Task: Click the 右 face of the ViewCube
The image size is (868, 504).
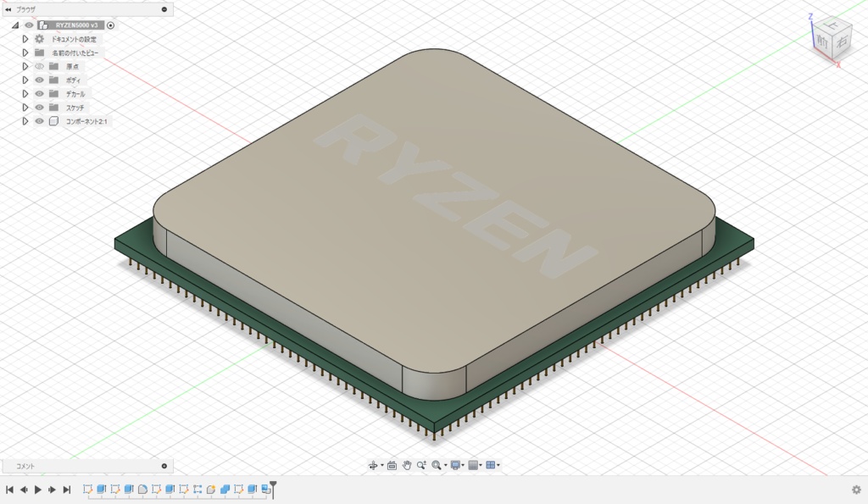Action: pyautogui.click(x=842, y=42)
